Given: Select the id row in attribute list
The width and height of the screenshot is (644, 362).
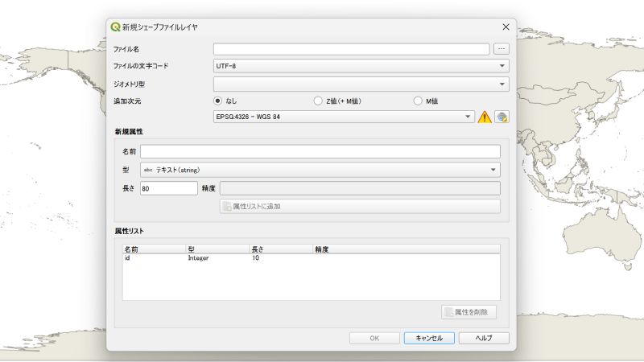Looking at the screenshot, I should click(x=312, y=258).
